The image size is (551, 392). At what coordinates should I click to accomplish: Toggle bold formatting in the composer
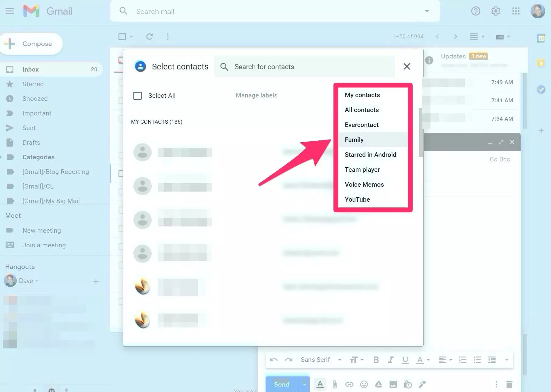click(376, 359)
